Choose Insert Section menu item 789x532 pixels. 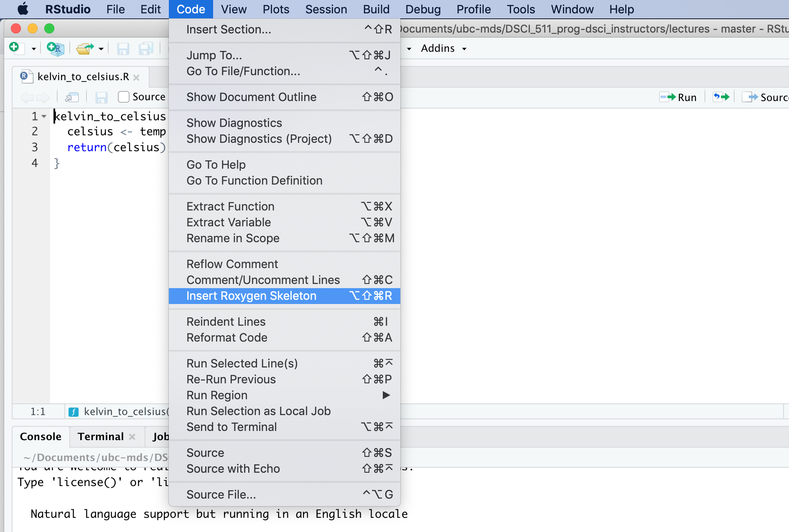coord(285,29)
